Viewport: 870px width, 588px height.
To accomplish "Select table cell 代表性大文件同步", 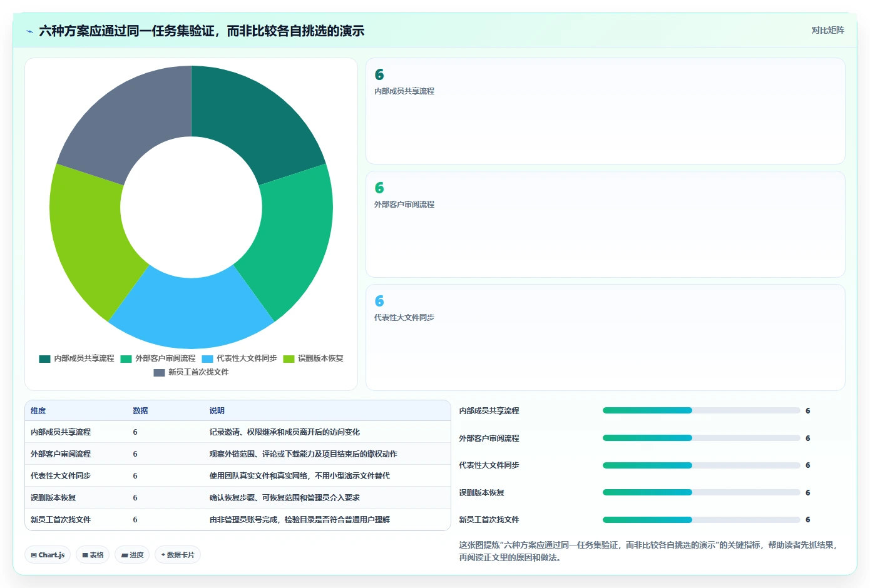I will (x=61, y=476).
